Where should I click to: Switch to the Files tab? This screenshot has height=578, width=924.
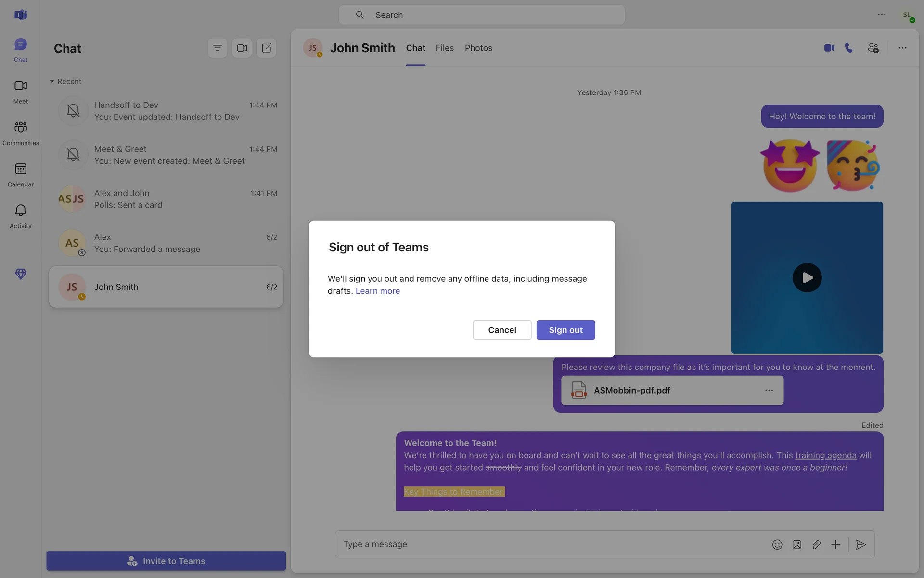[x=445, y=48]
